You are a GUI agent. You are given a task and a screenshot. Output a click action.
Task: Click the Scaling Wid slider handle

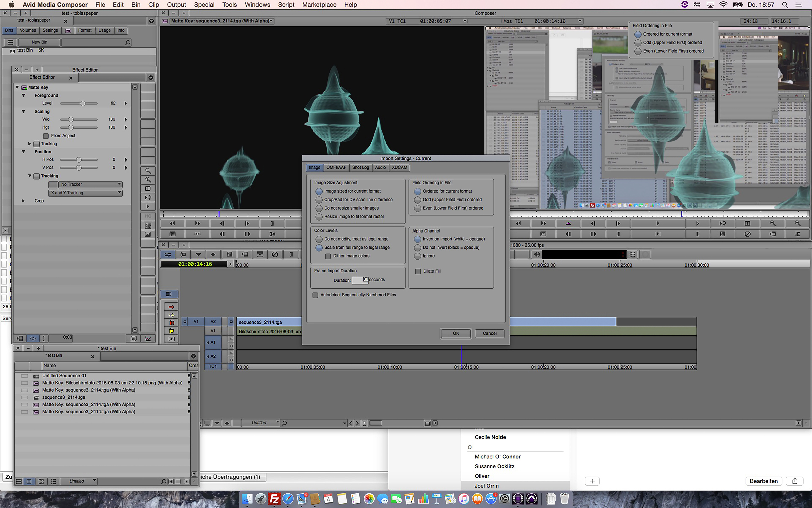coord(70,120)
